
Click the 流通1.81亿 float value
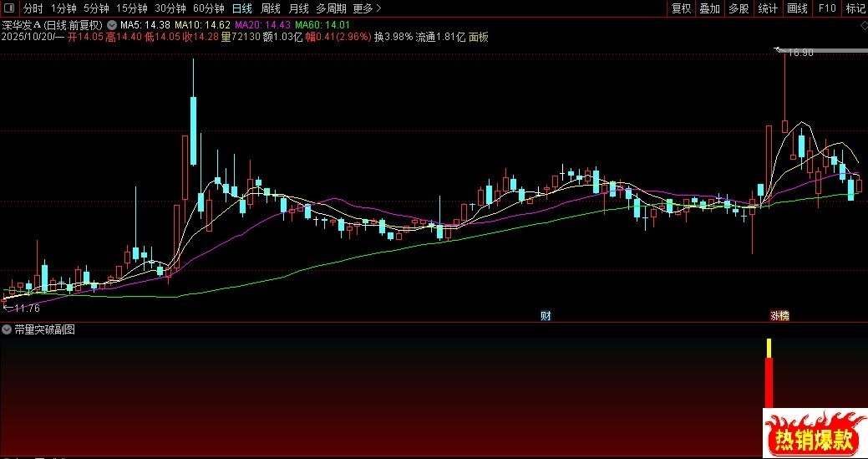pos(440,37)
